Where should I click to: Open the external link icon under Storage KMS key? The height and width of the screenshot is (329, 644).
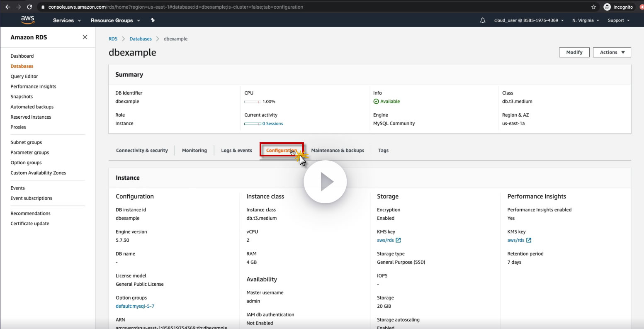(x=398, y=240)
